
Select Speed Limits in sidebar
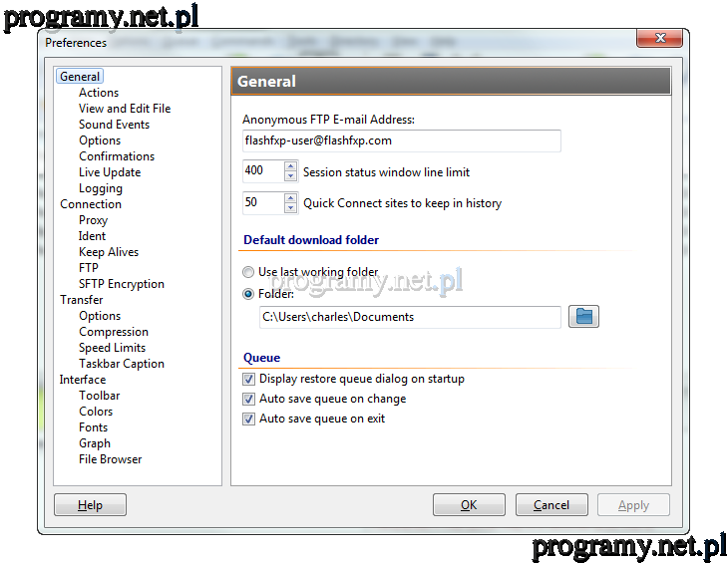[112, 348]
